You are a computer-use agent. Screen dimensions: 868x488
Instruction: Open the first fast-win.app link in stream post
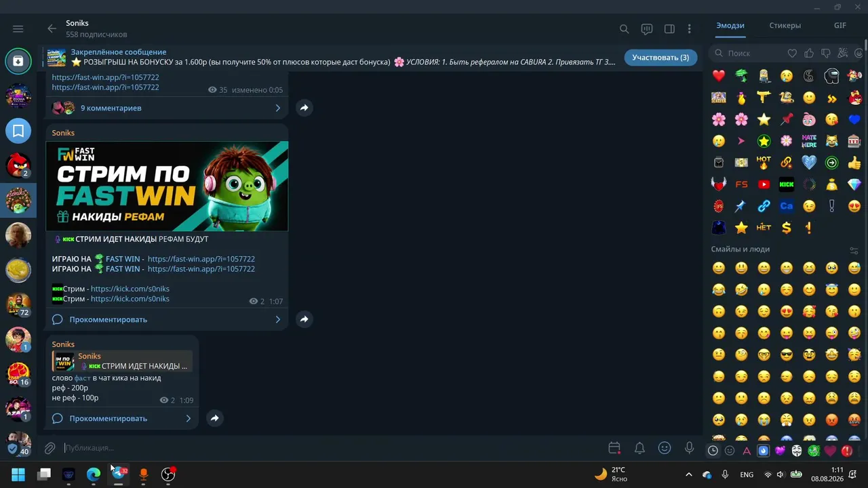pyautogui.click(x=201, y=259)
